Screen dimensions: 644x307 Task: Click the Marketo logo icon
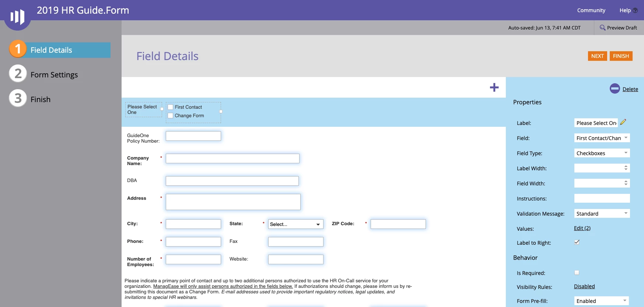(17, 17)
